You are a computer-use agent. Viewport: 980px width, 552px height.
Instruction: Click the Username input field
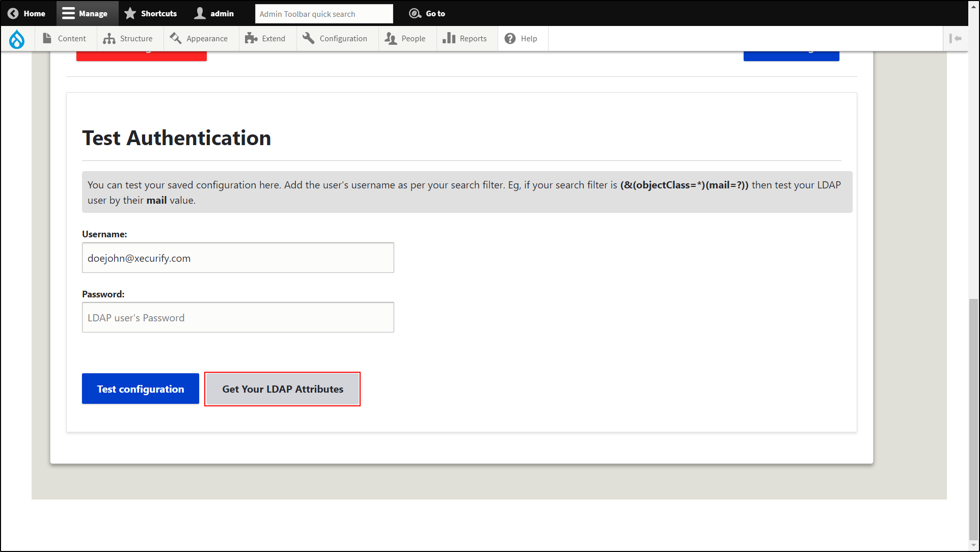coord(238,258)
